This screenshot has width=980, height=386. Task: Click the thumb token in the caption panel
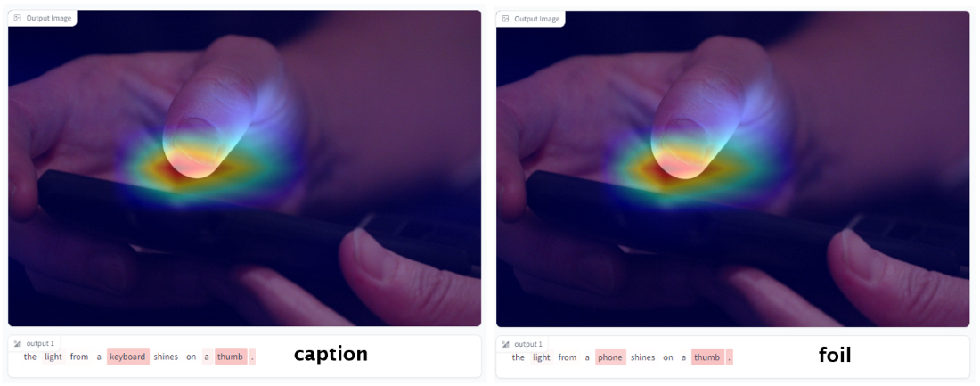click(230, 357)
